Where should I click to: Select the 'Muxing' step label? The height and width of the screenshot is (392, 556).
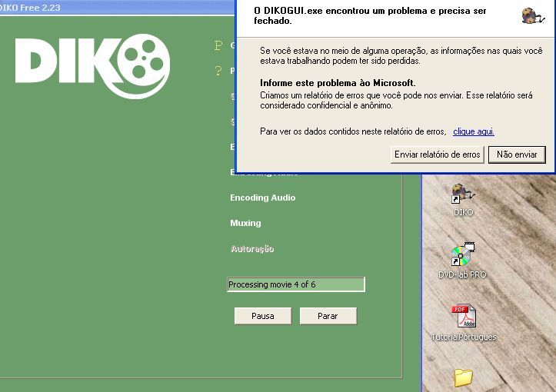(245, 223)
